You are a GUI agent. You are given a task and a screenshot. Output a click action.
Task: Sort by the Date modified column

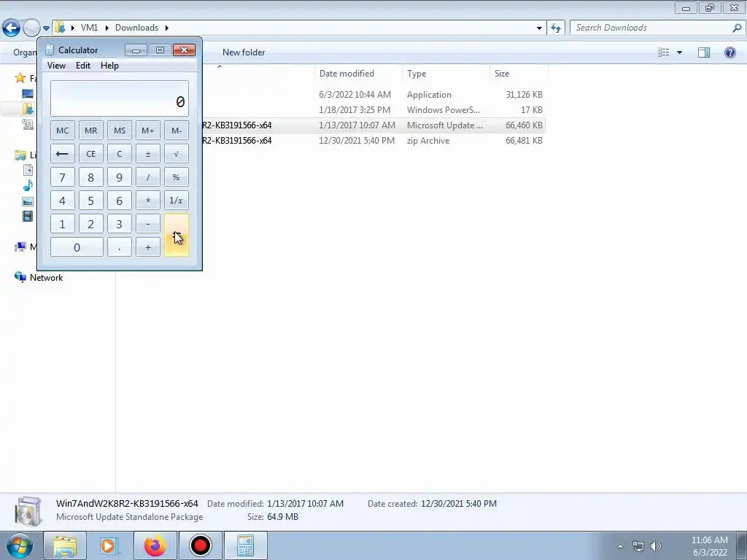click(x=358, y=74)
